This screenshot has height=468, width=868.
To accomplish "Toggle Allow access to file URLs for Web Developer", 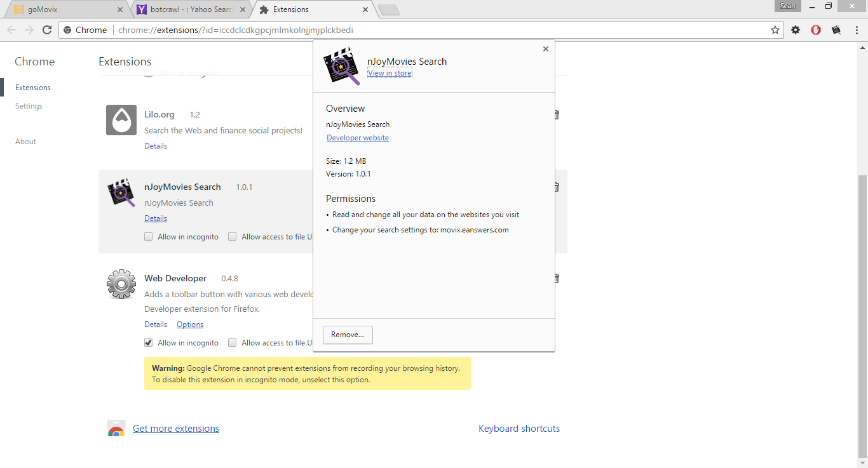I will [x=232, y=343].
